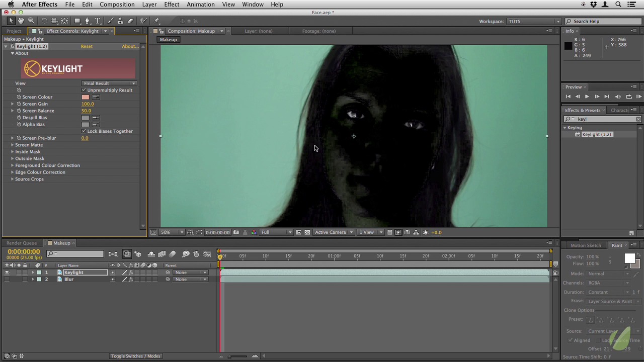Take a snapshot with camera icon
This screenshot has width=644, height=362.
point(236,232)
